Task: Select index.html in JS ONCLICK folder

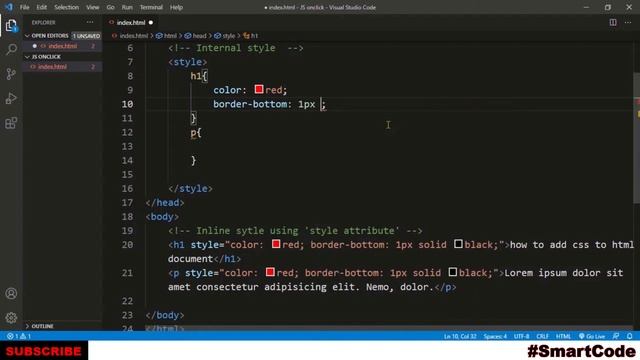Action: (x=62, y=67)
